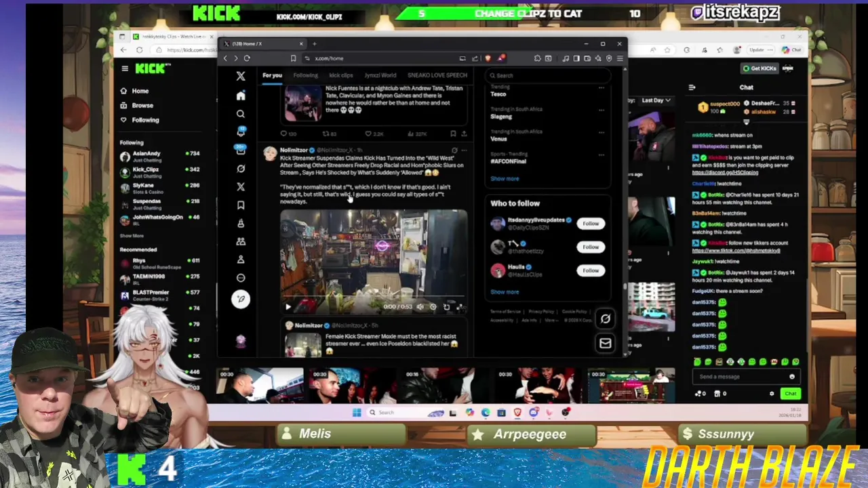
Task: Open Suspendas channel in Kick sidebar
Action: 160,203
